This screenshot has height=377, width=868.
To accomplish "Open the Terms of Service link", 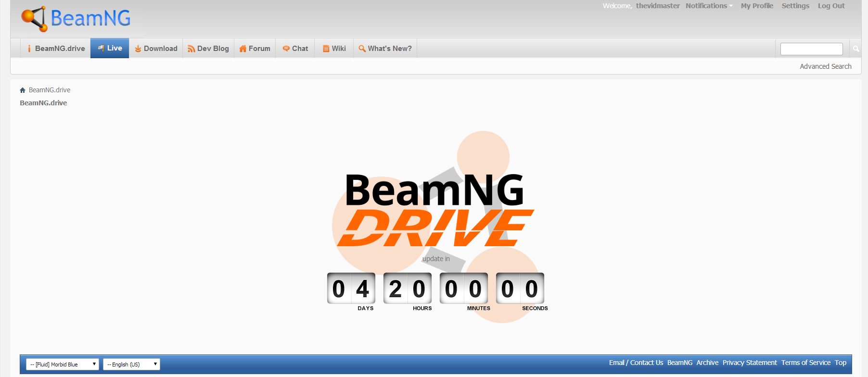I will [x=806, y=363].
